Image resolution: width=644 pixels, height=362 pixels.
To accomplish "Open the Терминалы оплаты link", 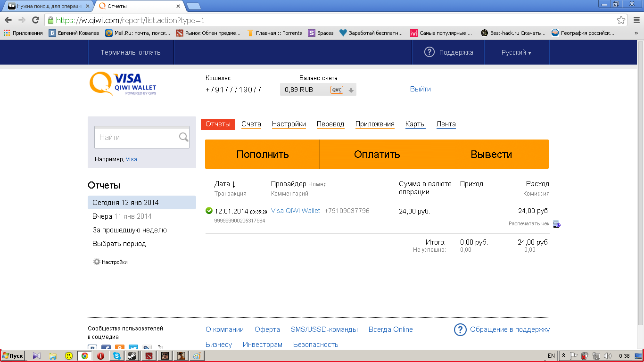I will point(131,52).
